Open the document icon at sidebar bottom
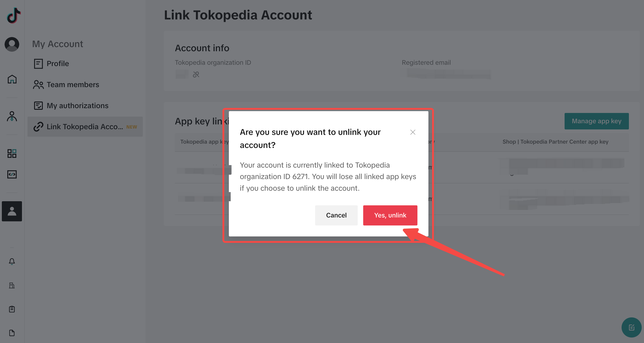 pyautogui.click(x=12, y=333)
